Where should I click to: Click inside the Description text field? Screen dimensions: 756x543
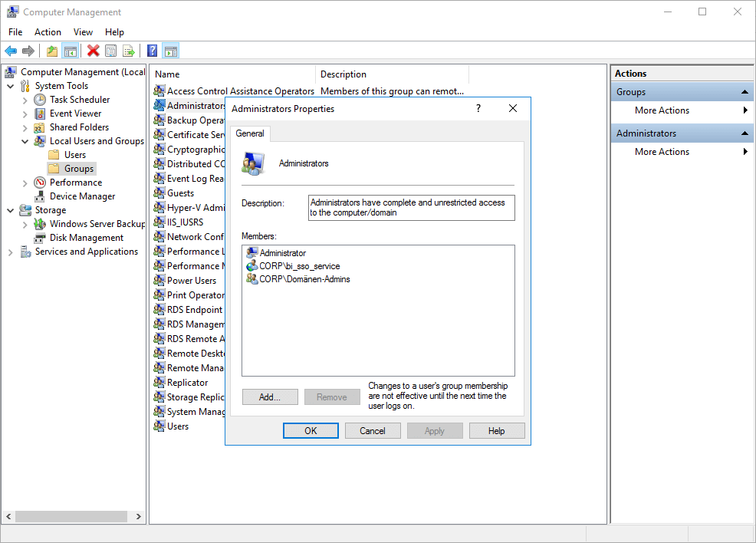411,207
